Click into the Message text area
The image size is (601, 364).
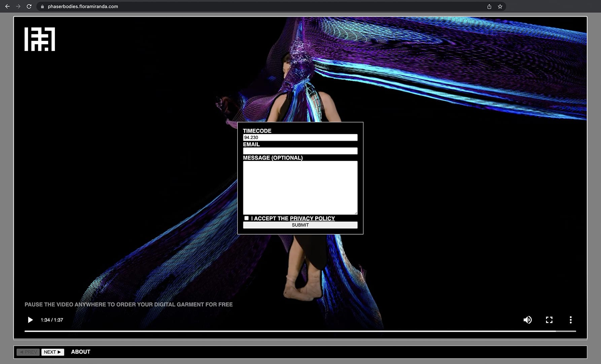300,187
